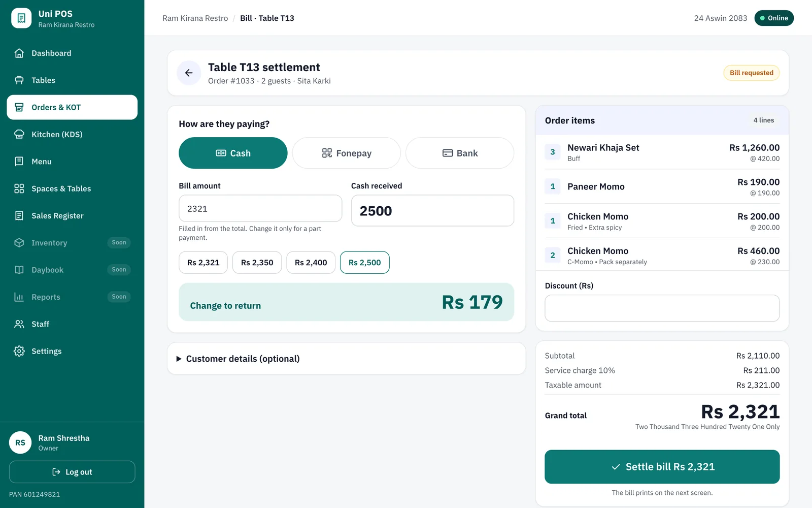
Task: Click the Reports chart icon
Action: [x=19, y=297]
